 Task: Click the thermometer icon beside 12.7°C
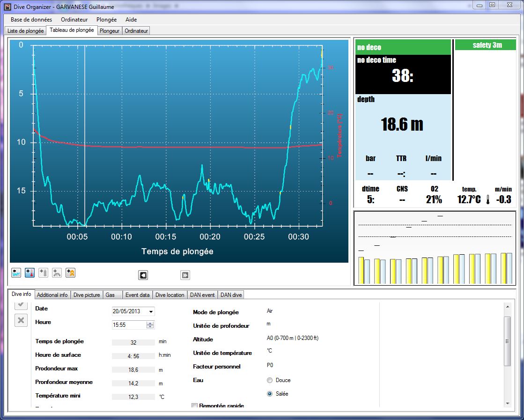pos(488,199)
